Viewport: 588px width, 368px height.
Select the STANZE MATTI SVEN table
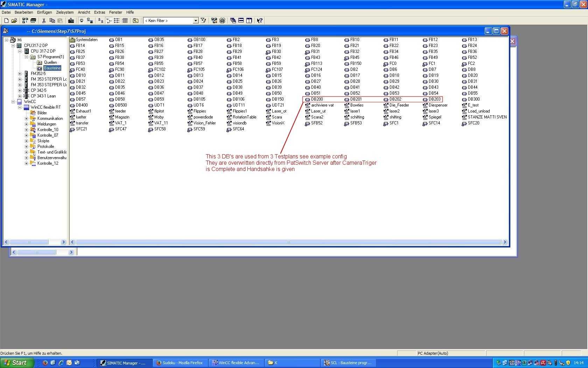(484, 117)
